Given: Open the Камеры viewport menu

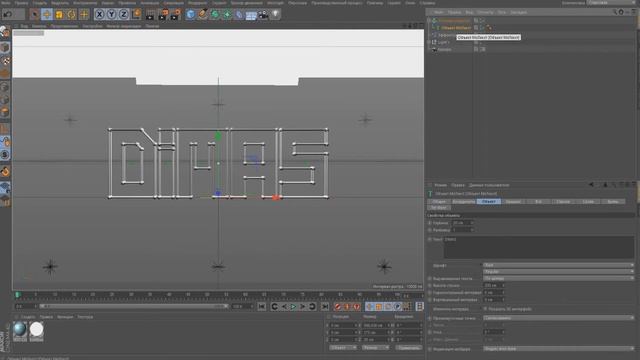Looking at the screenshot, I should point(38,26).
